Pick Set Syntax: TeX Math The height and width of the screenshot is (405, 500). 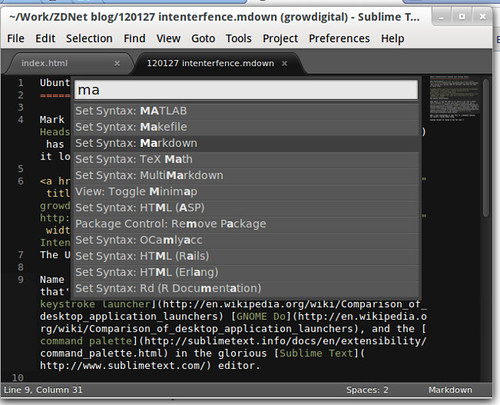pyautogui.click(x=246, y=159)
